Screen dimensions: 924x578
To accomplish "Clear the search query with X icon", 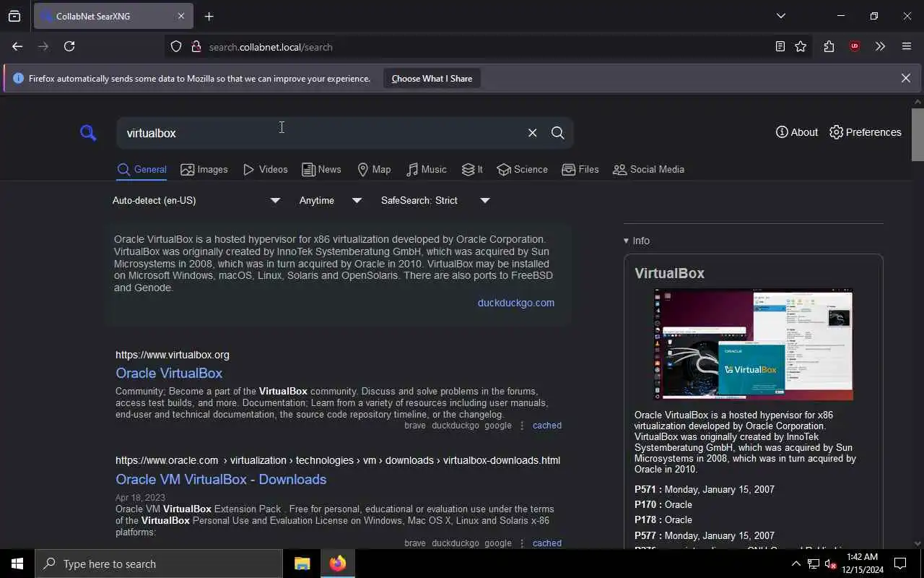I will pyautogui.click(x=532, y=133).
